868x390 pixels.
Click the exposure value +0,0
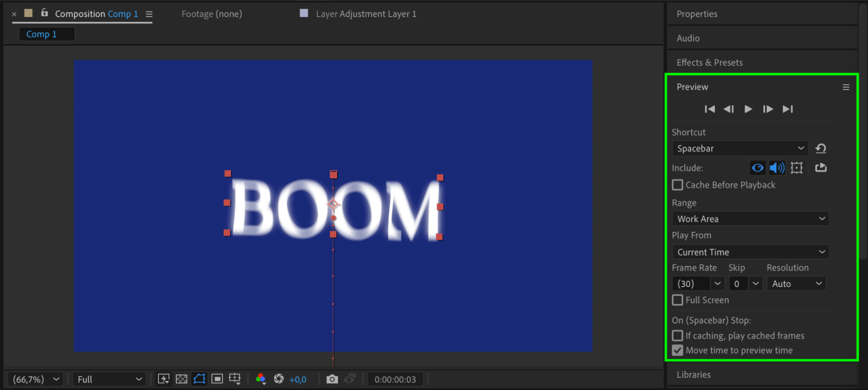[298, 380]
